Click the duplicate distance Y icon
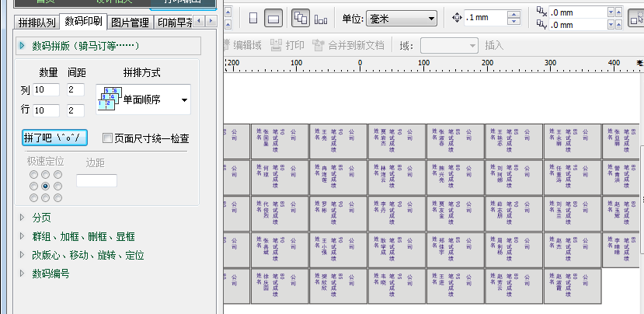Image resolution: width=644 pixels, height=314 pixels. [541, 25]
